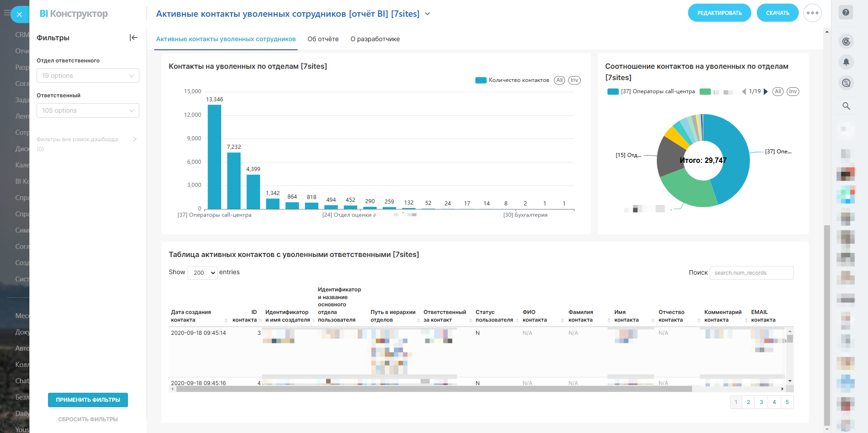Go to previous pie chart legend page
This screenshot has height=433, width=868.
pyautogui.click(x=744, y=92)
